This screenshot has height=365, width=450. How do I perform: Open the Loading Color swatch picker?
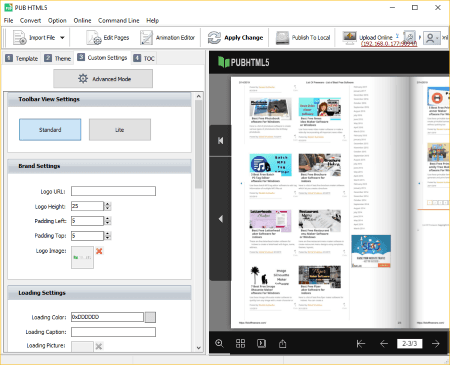click(150, 317)
